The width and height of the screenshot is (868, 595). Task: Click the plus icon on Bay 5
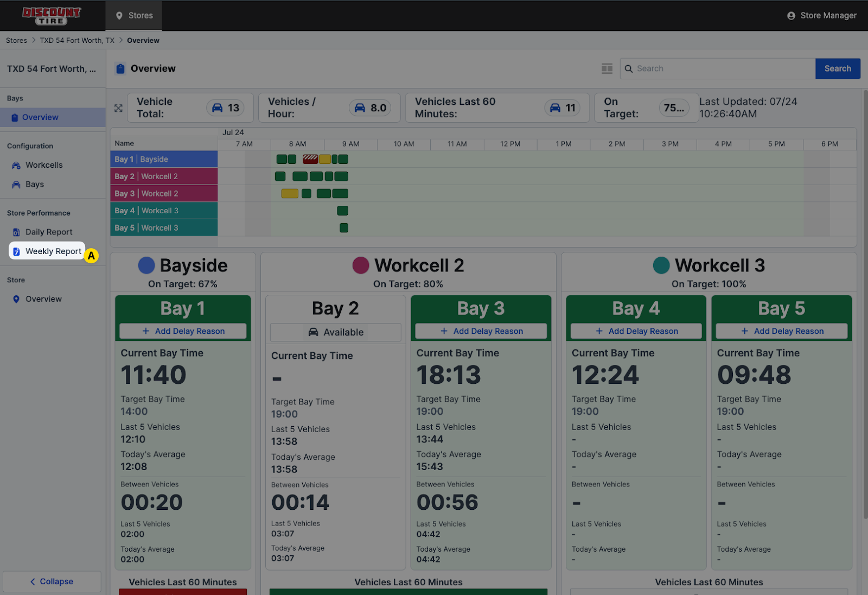[x=744, y=331]
